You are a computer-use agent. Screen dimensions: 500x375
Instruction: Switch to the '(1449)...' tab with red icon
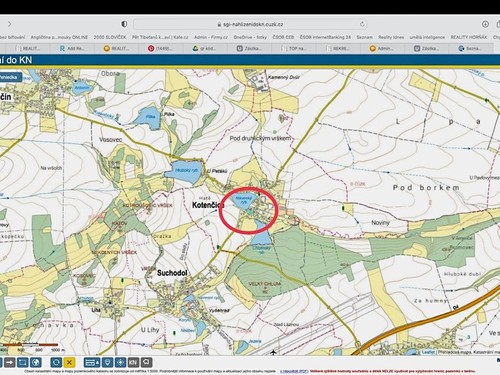click(x=160, y=48)
